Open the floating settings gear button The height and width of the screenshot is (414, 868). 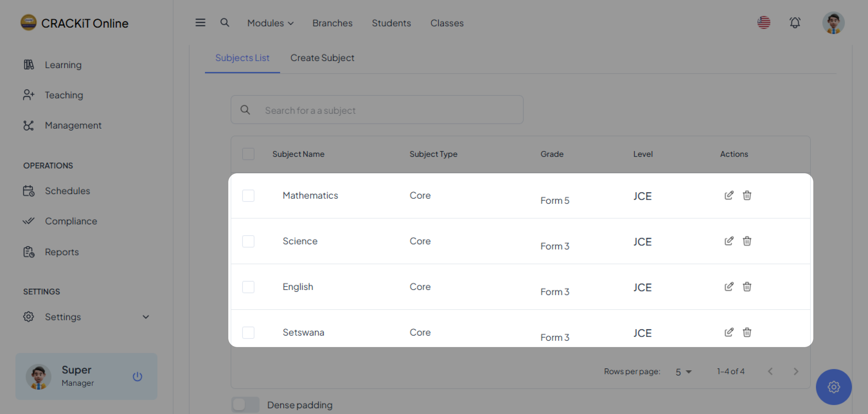point(833,387)
